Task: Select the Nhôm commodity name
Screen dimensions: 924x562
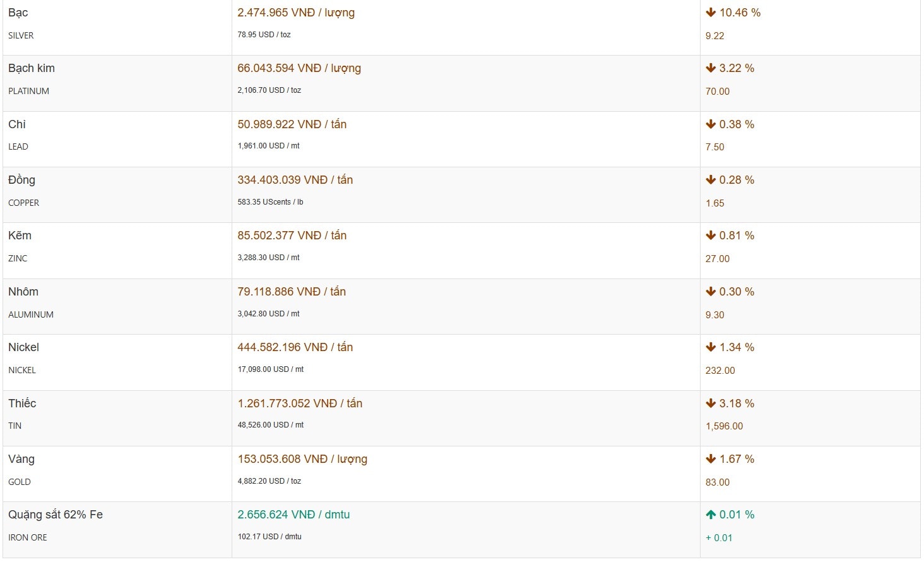Action: pos(23,292)
